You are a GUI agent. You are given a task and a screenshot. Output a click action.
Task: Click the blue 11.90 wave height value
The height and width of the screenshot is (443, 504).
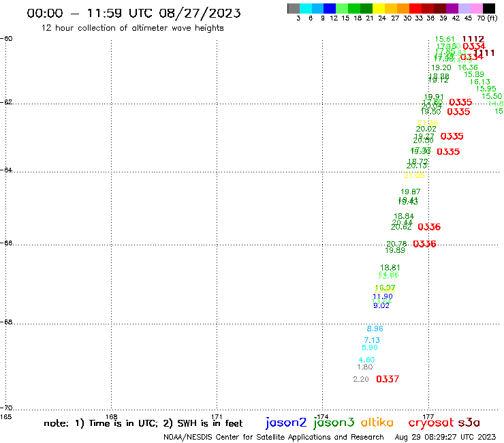click(x=383, y=296)
